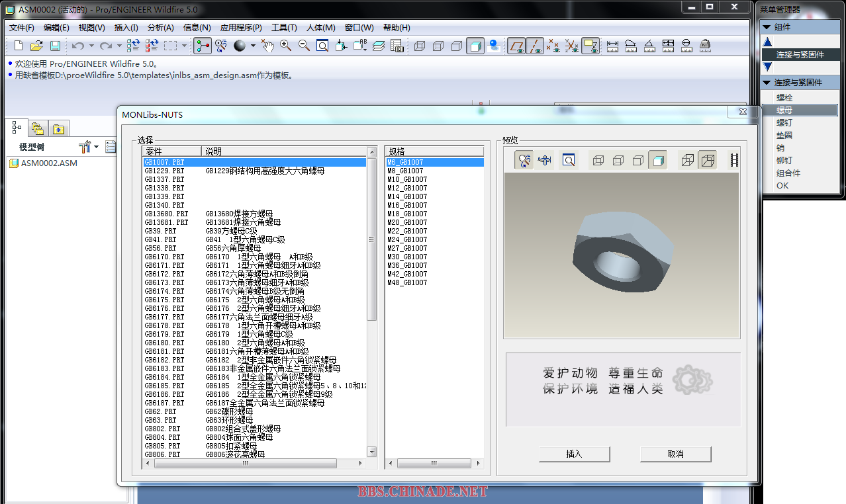Viewport: 846px width, 504px height.
Task: Toggle datum axes display in main toolbar
Action: tap(535, 46)
